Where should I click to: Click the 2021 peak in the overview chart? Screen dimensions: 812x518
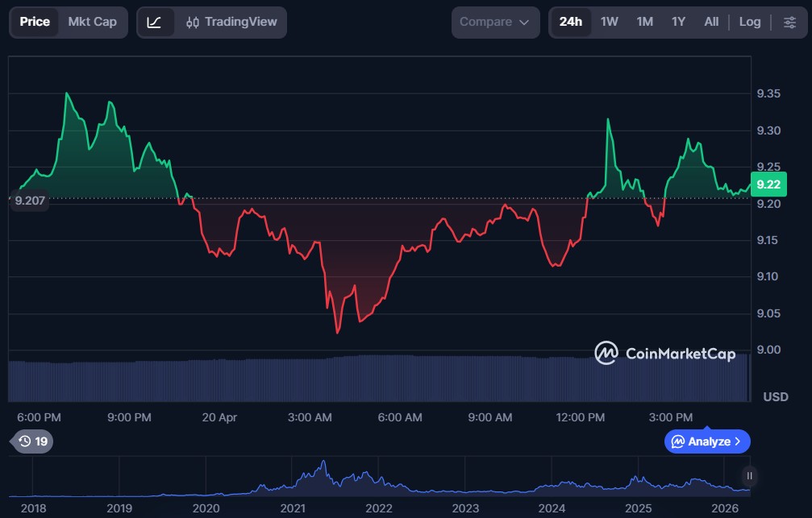point(323,462)
